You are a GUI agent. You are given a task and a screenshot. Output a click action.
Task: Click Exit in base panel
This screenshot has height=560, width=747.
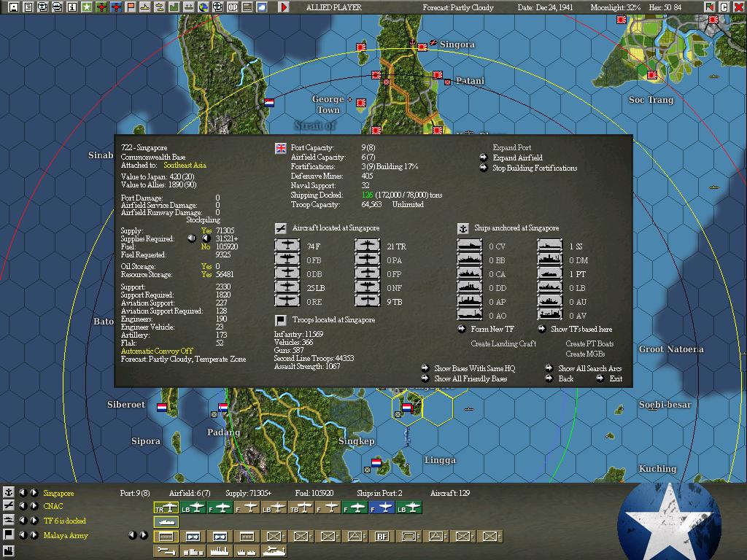pos(616,378)
